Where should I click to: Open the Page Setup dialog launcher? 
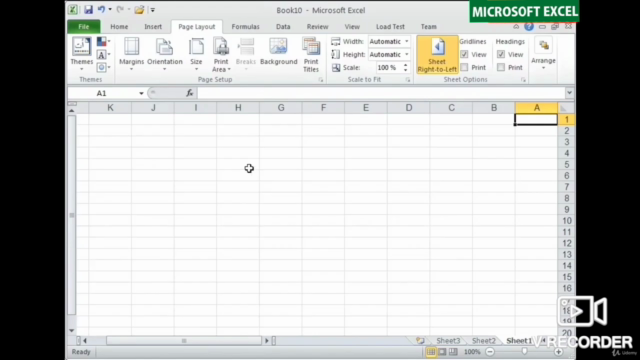321,80
